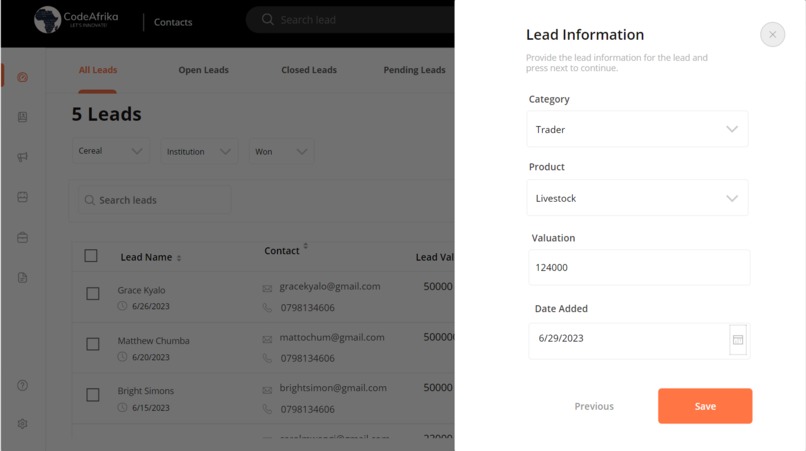The height and width of the screenshot is (451, 806).
Task: Open the calendar picker in Date Added
Action: 738,339
